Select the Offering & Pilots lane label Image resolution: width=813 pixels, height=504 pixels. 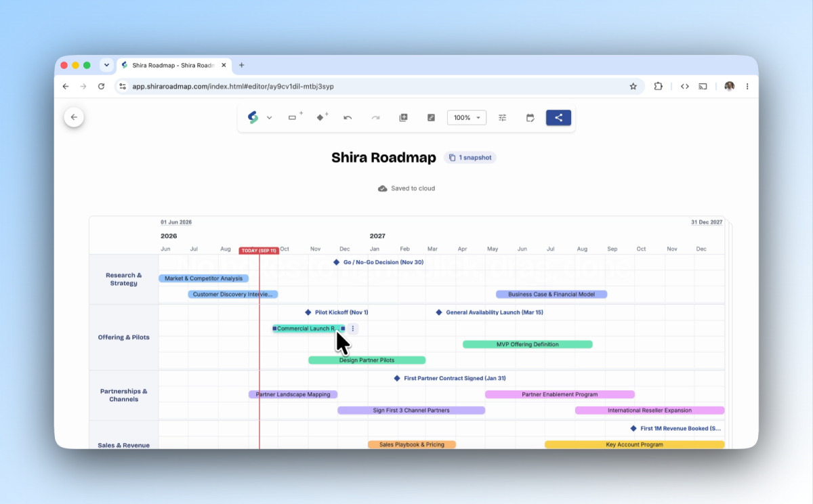(x=124, y=337)
